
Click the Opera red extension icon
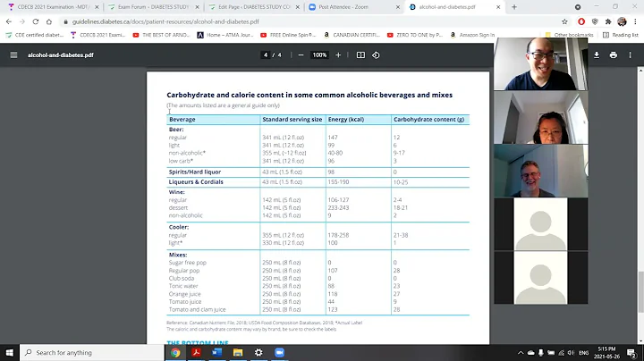point(581,21)
